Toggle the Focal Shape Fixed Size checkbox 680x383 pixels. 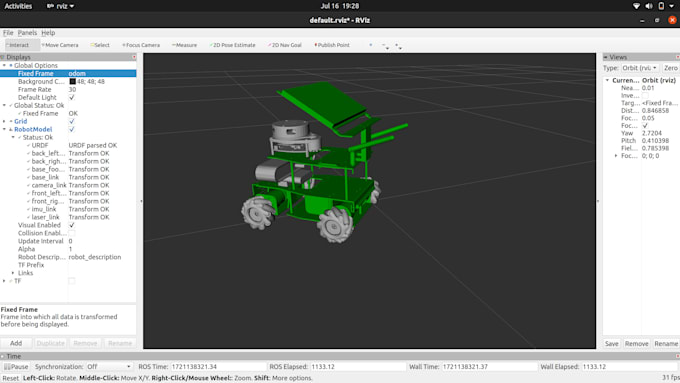[x=645, y=126]
